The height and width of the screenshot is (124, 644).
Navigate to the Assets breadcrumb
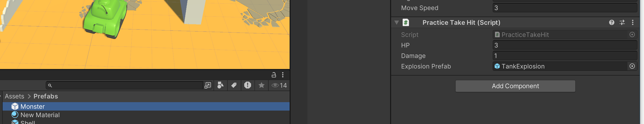pos(14,96)
